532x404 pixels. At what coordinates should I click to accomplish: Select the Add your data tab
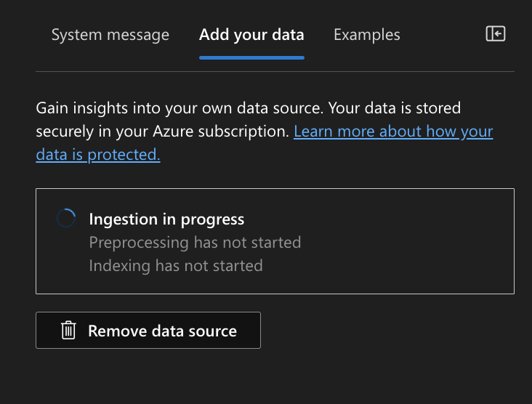pyautogui.click(x=251, y=35)
